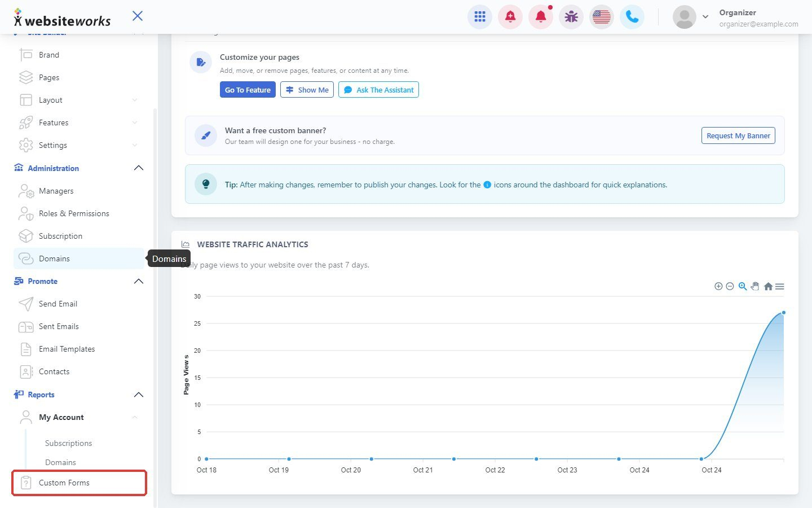This screenshot has height=508, width=812.
Task: Open Subscriptions under My Account
Action: click(x=68, y=443)
